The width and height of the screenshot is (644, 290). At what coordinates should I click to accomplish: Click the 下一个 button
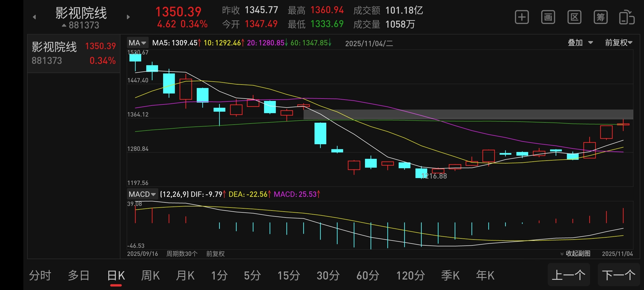619,275
